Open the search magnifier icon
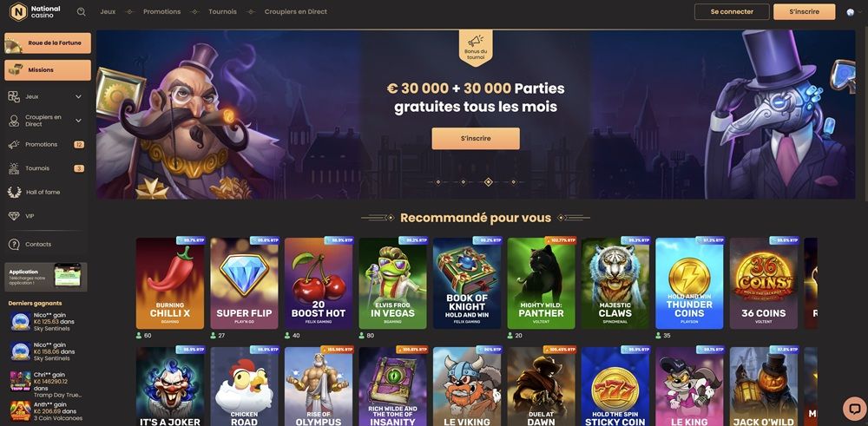 82,11
